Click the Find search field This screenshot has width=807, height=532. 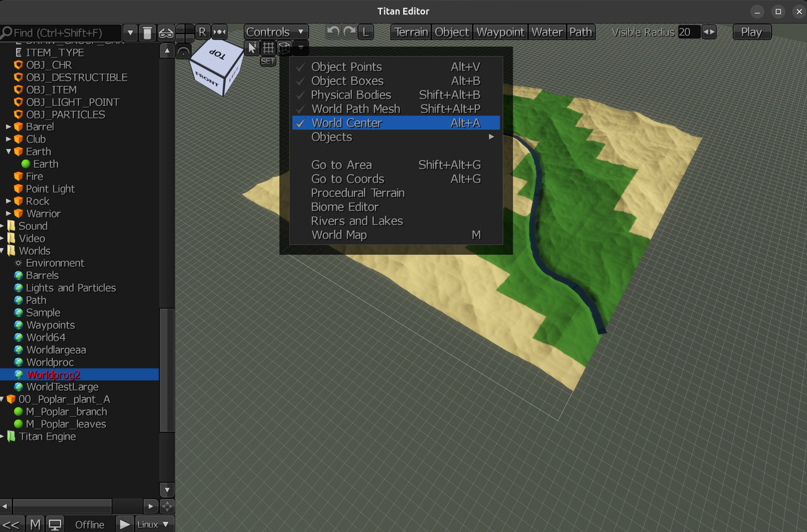point(61,33)
